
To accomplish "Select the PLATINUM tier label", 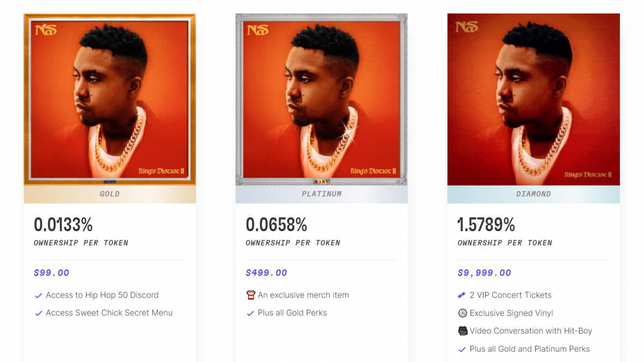I will click(321, 194).
